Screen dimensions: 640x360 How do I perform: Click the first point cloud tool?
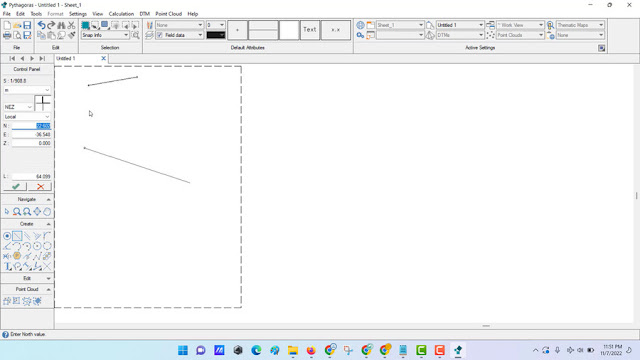pyautogui.click(x=7, y=301)
